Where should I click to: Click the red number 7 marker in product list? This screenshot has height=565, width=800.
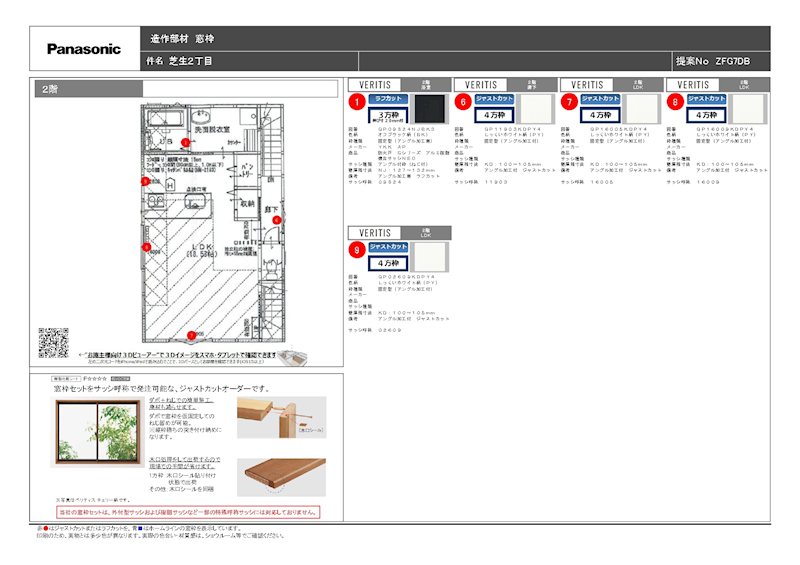tap(569, 102)
